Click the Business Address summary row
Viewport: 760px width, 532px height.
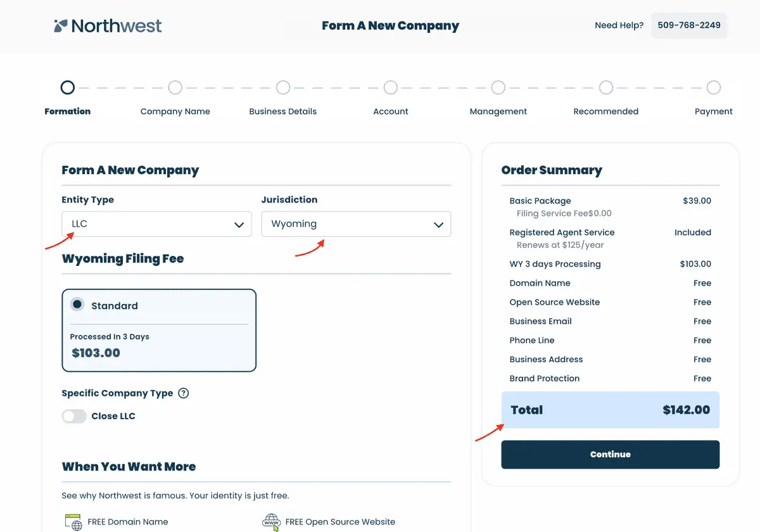(x=611, y=359)
